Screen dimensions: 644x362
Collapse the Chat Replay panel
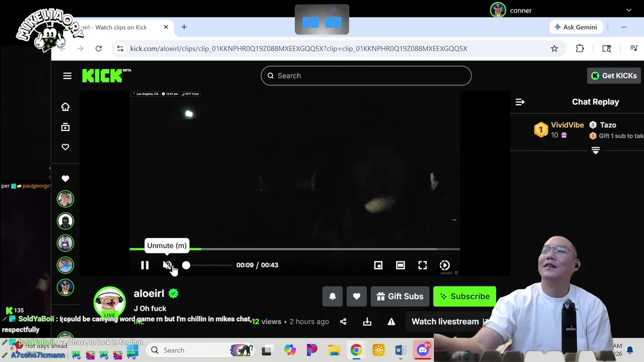pos(520,102)
